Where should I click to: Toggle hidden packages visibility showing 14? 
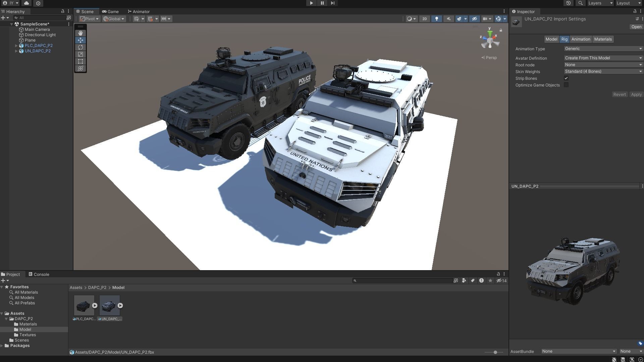coord(502,281)
